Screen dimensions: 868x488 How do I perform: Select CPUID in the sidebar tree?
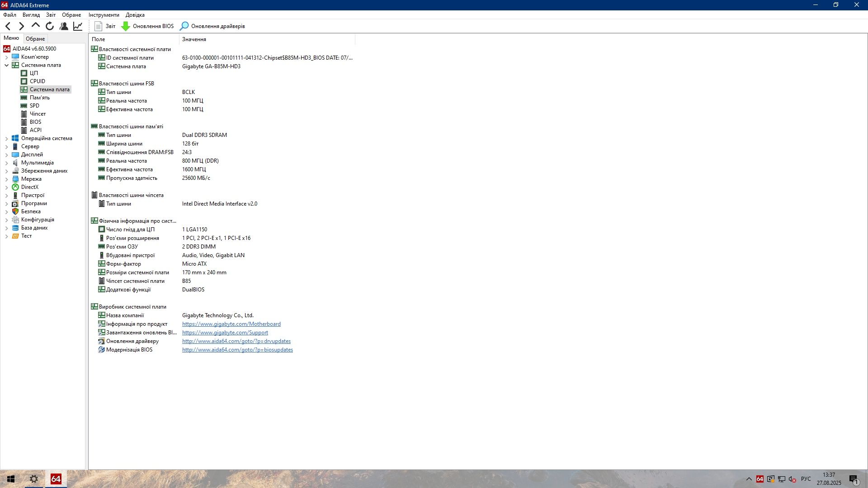pos(38,81)
